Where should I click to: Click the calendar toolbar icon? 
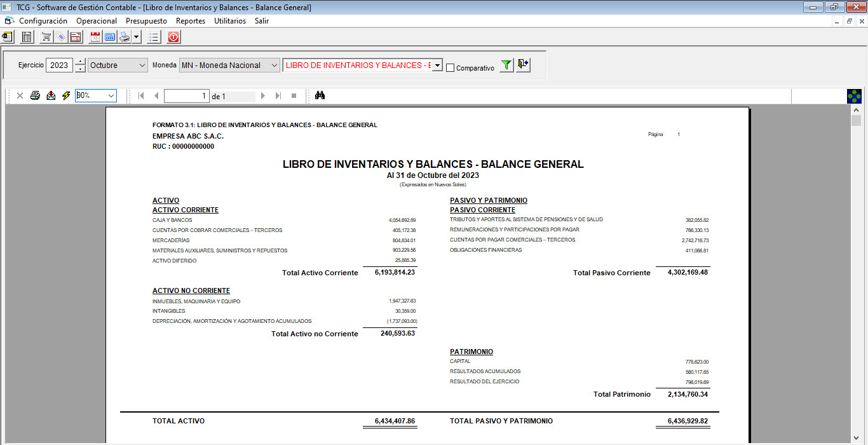95,37
